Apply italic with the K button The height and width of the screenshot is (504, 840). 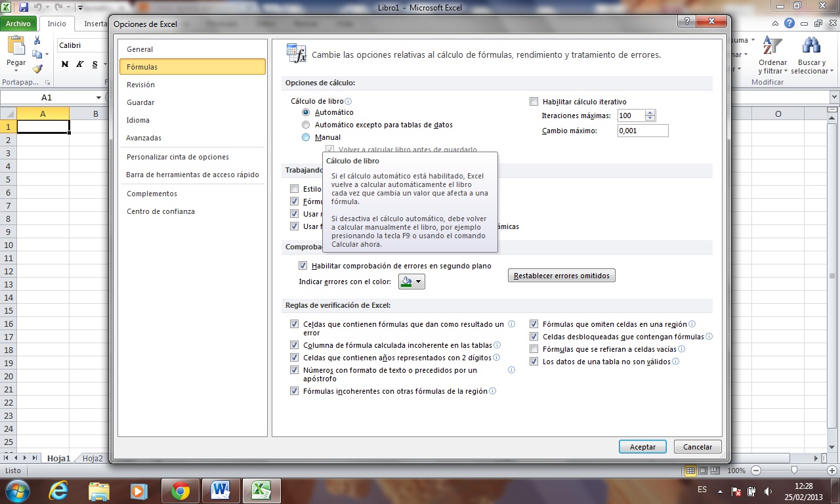pyautogui.click(x=80, y=64)
